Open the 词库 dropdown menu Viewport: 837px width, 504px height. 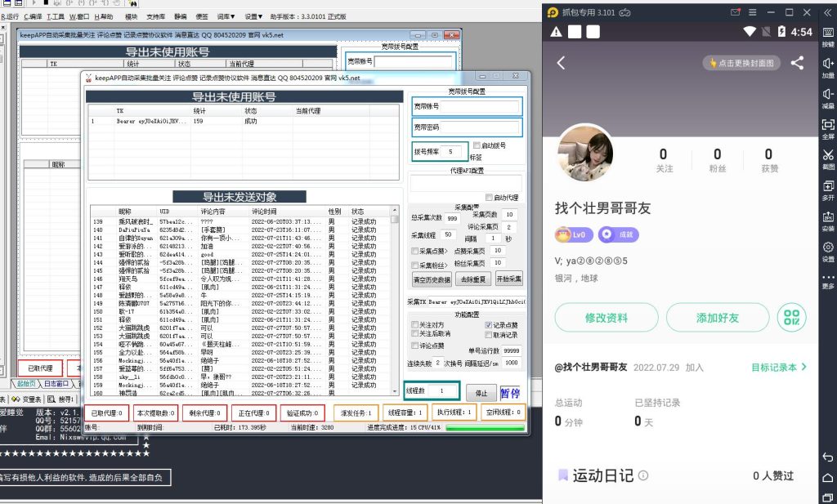227,15
